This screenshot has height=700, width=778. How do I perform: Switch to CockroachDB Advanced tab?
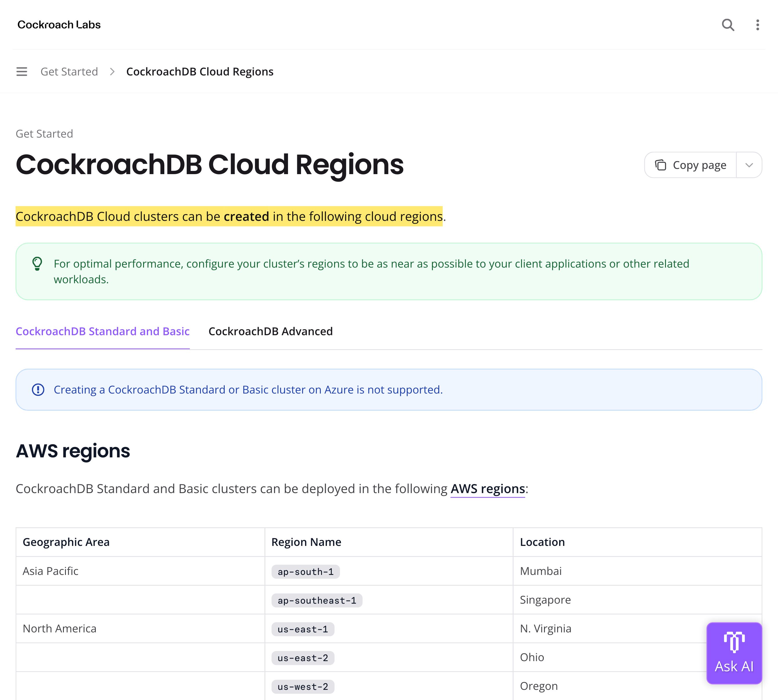coord(271,331)
